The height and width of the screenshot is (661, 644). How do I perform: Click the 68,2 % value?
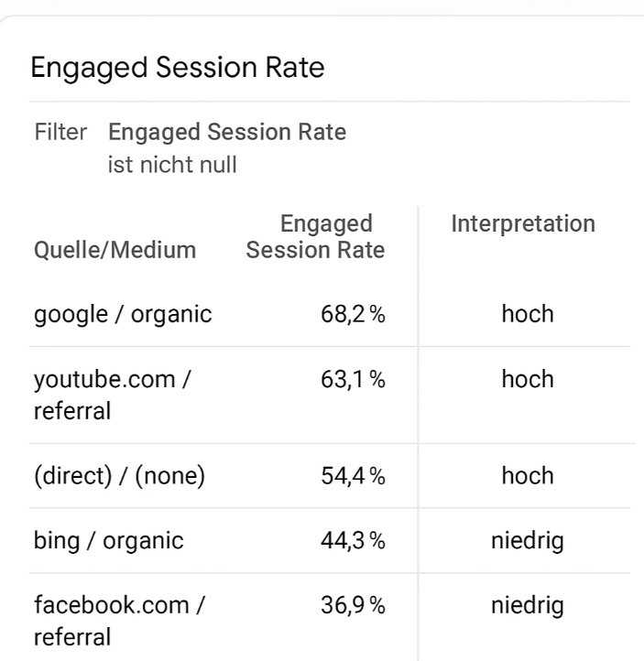click(x=353, y=315)
